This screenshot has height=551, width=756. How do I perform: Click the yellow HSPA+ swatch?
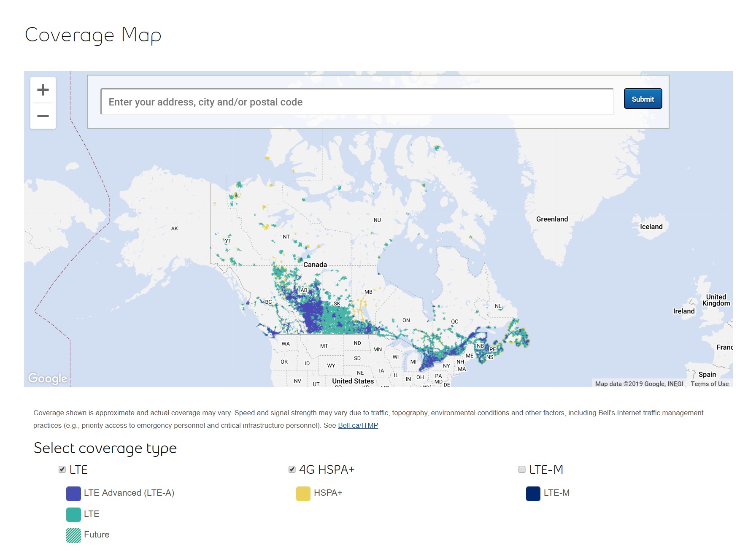303,493
